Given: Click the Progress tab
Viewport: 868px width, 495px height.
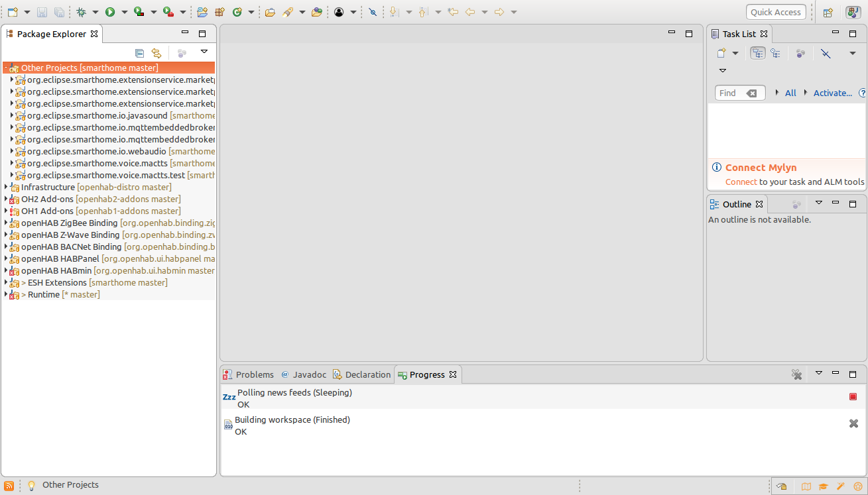Looking at the screenshot, I should (427, 374).
